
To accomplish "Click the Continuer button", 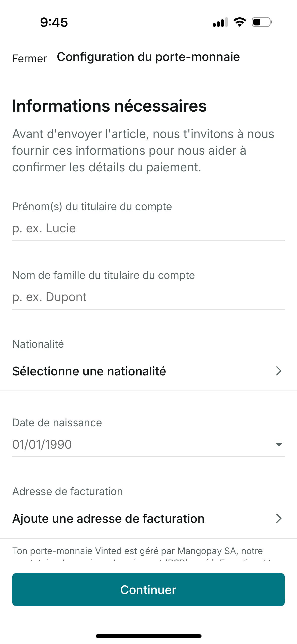I will pyautogui.click(x=148, y=590).
